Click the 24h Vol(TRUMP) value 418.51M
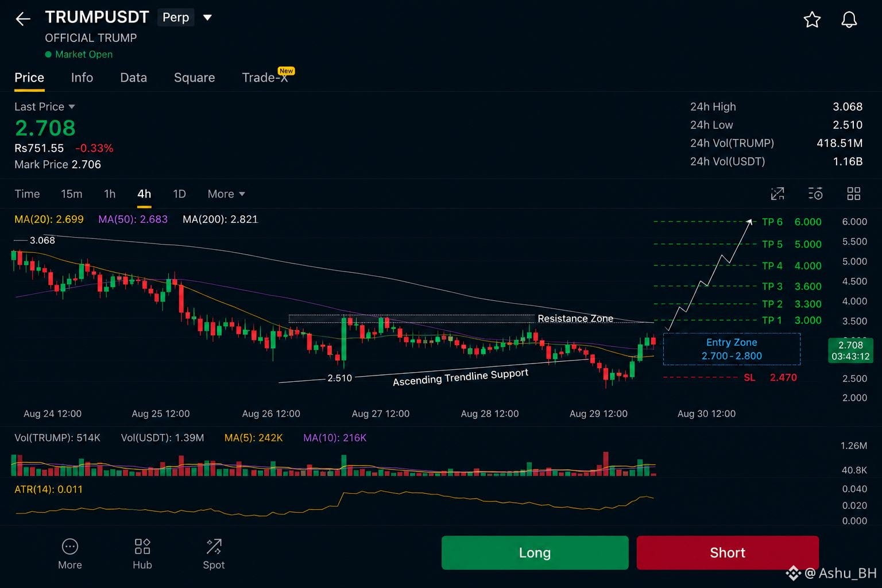The image size is (882, 588). click(x=840, y=144)
